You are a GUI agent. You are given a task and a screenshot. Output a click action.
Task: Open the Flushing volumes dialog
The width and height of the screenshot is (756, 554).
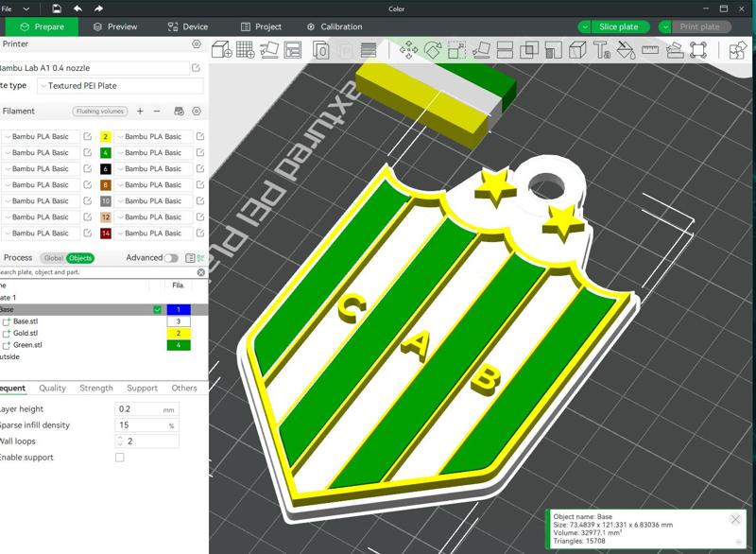point(99,112)
